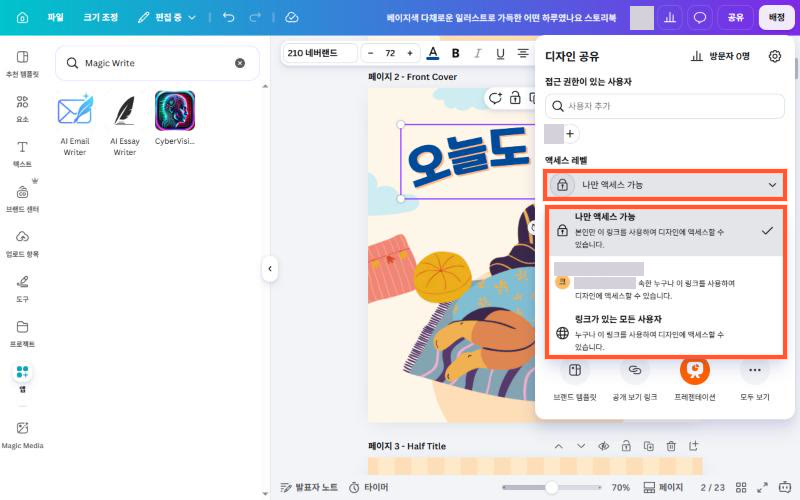This screenshot has height=500, width=800.
Task: Click the 공유 button
Action: coord(735,18)
